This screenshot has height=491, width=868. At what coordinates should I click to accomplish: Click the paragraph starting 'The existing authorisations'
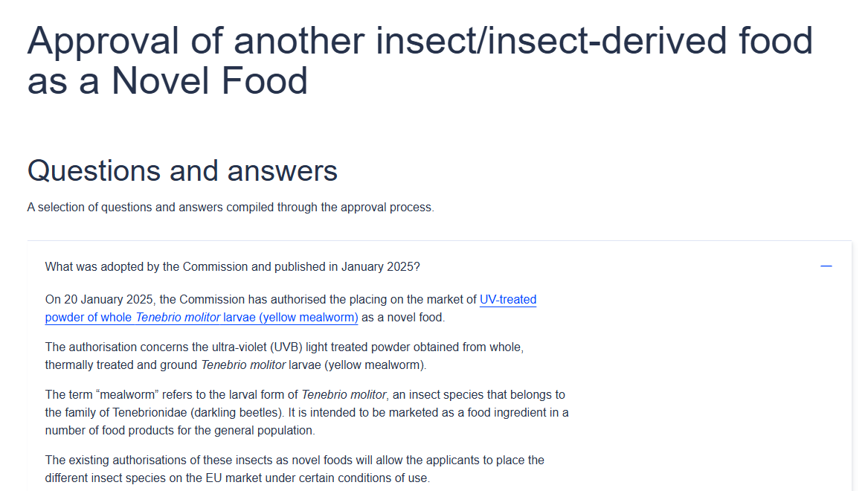click(x=295, y=469)
